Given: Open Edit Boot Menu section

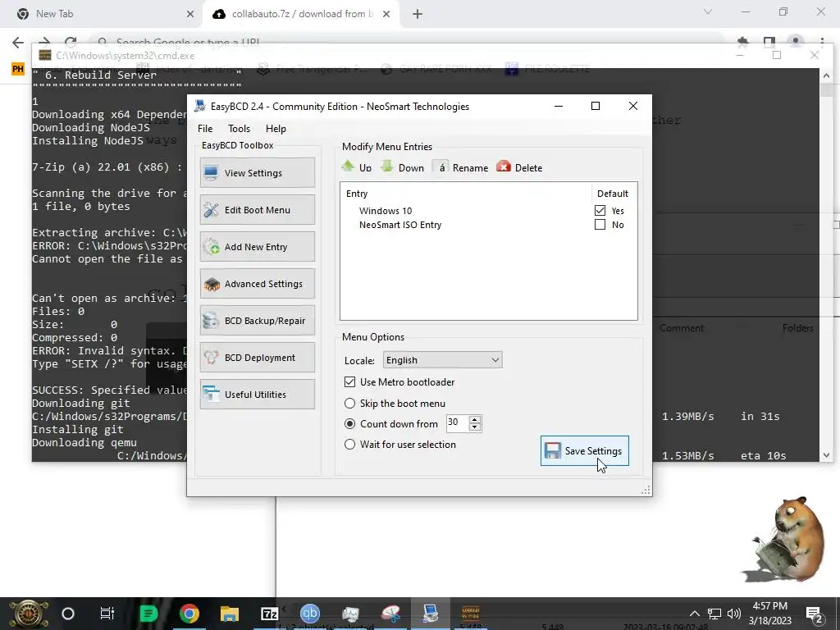Looking at the screenshot, I should [257, 209].
